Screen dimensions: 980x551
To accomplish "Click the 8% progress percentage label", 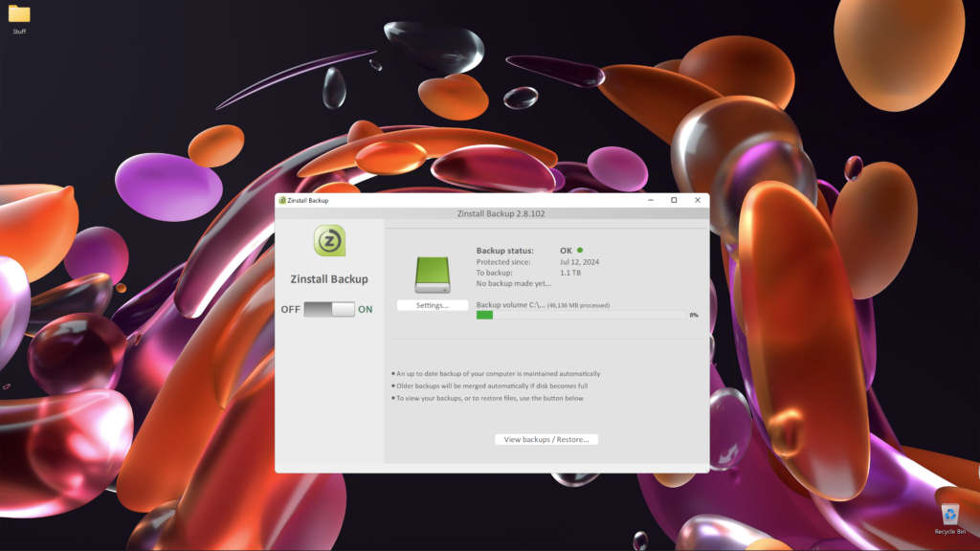I will coord(693,315).
